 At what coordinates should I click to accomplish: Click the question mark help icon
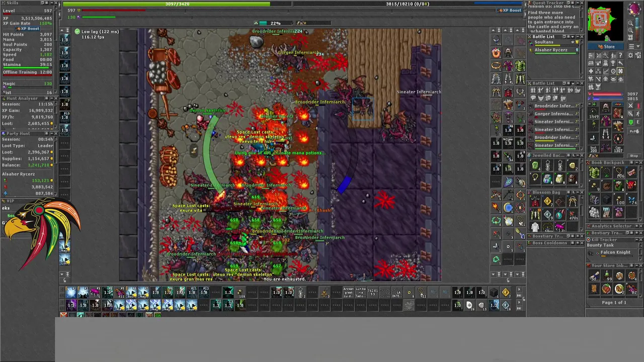620,55
